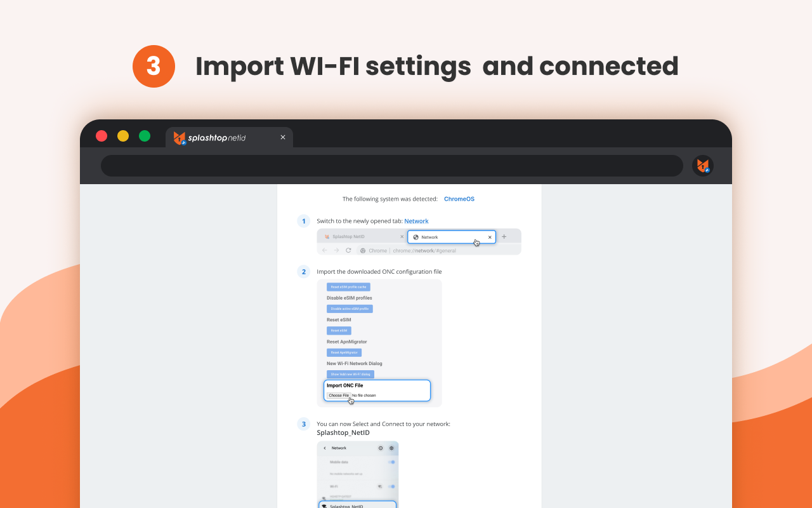Image resolution: width=812 pixels, height=508 pixels.
Task: Go back using the Network panel chevron
Action: [324, 448]
